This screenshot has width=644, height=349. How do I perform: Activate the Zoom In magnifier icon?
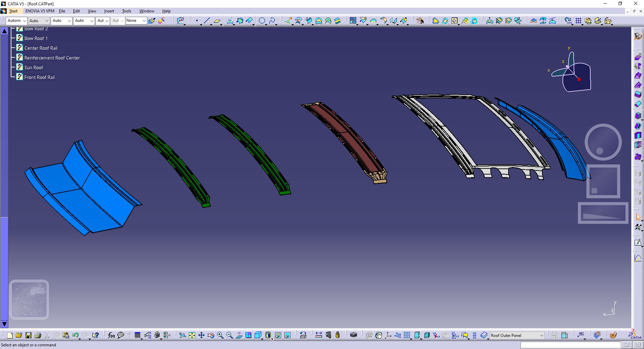coord(220,335)
